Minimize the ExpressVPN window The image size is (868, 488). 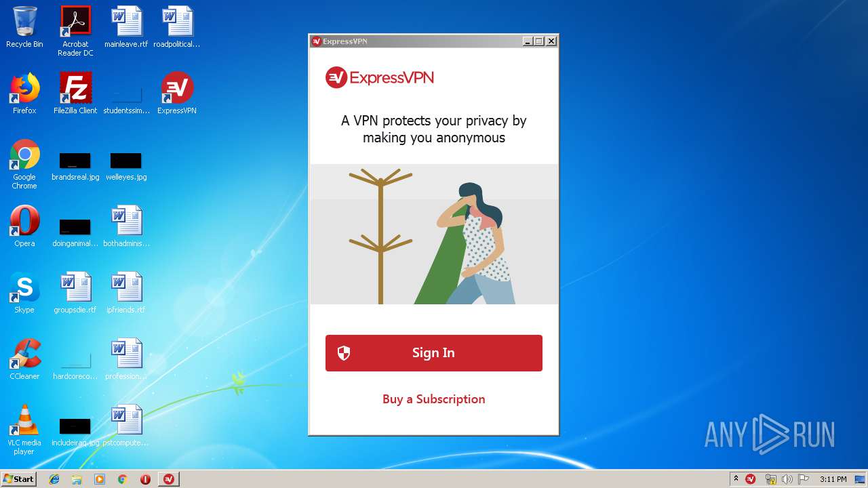528,41
